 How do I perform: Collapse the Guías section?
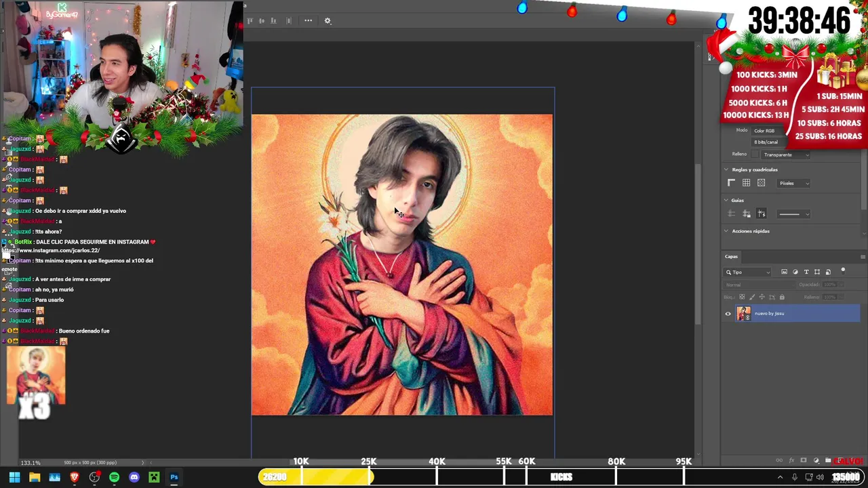tap(726, 200)
